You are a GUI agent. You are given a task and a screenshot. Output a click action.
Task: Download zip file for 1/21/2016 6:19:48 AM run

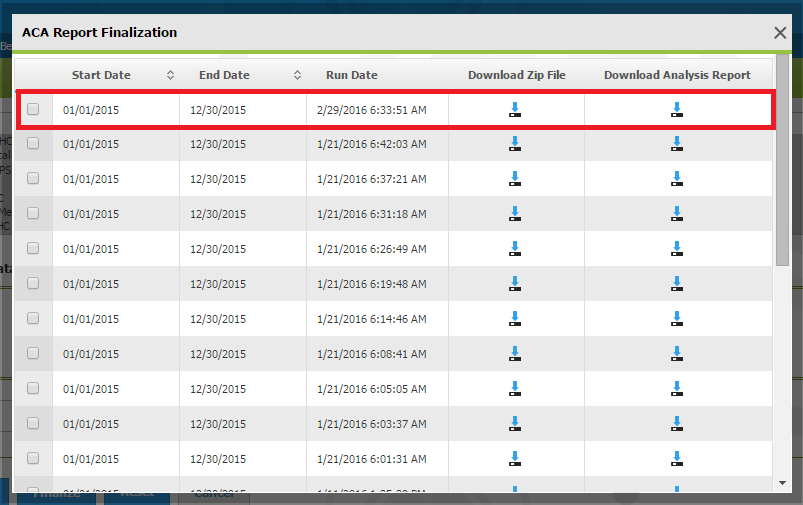515,283
